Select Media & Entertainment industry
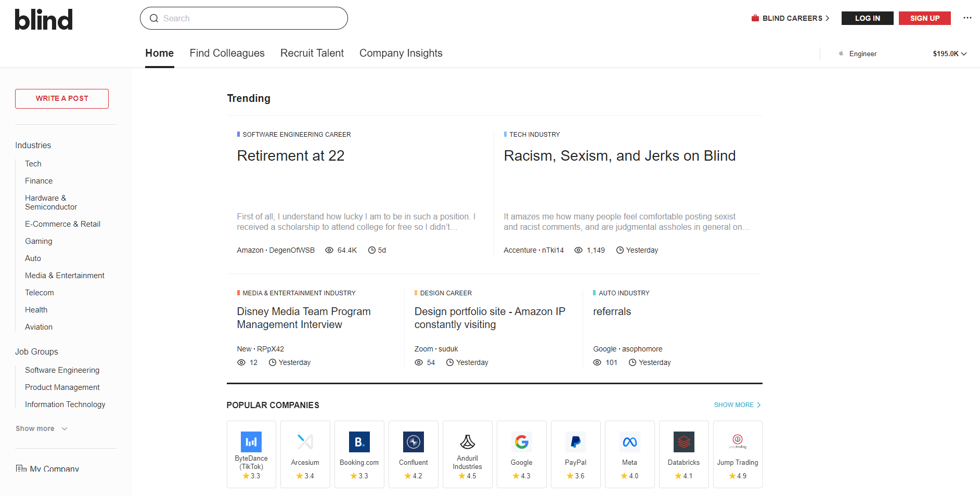980x496 pixels. click(65, 276)
